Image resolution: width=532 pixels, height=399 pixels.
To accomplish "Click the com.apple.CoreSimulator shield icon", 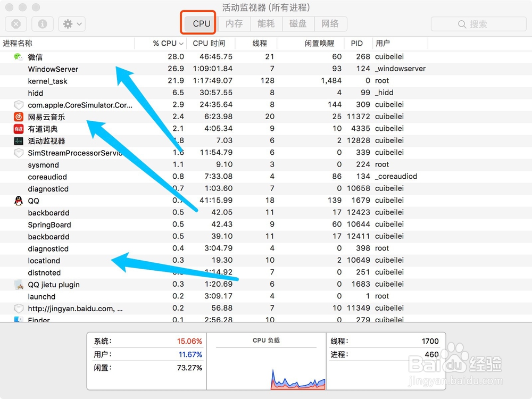I will (18, 105).
